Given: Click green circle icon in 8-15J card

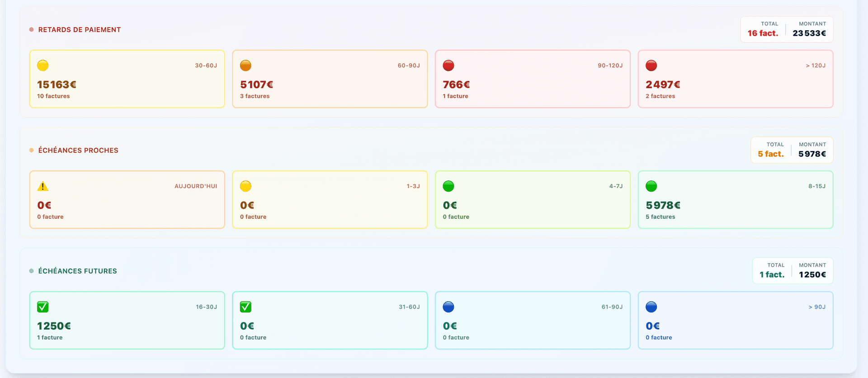Looking at the screenshot, I should [651, 186].
